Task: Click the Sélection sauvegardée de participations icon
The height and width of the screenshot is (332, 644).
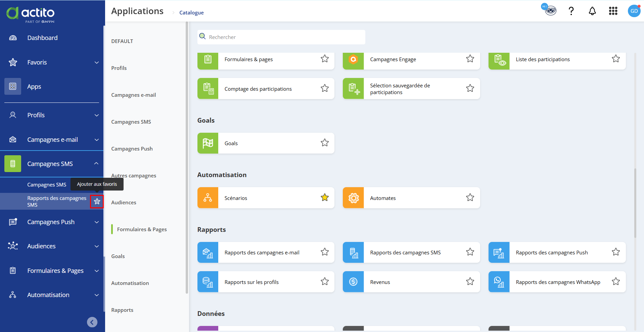Action: [x=353, y=88]
